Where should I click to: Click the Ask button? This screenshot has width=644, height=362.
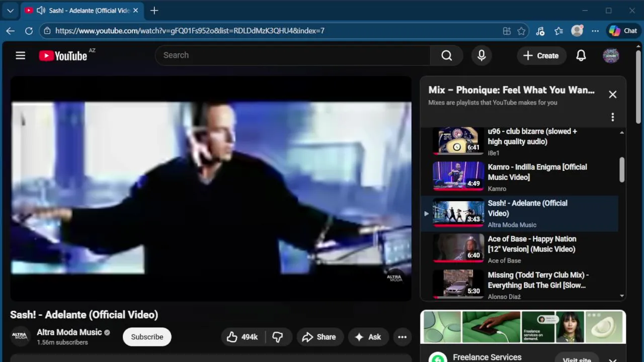pyautogui.click(x=368, y=337)
